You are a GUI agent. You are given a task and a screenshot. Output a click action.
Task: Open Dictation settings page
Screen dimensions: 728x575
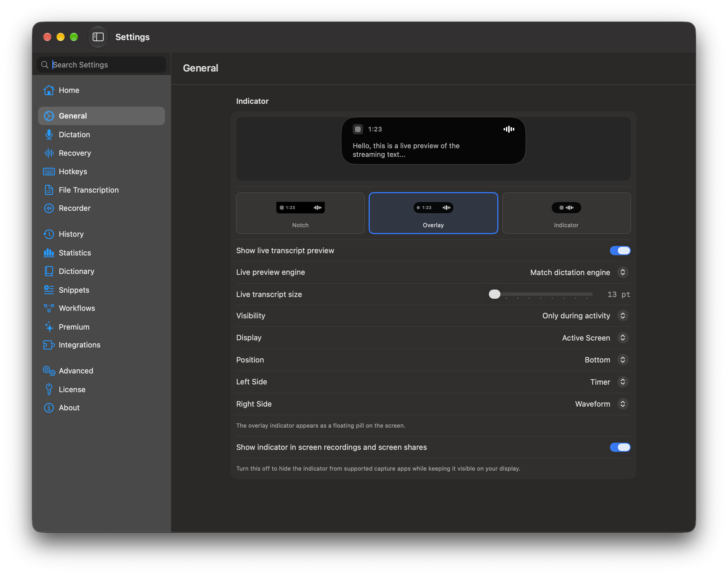101,134
